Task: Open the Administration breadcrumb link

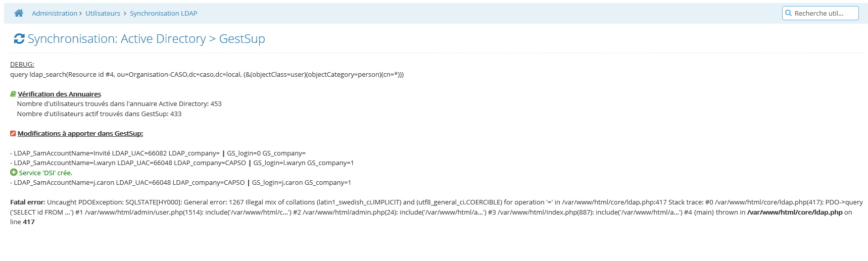Action: pyautogui.click(x=55, y=14)
